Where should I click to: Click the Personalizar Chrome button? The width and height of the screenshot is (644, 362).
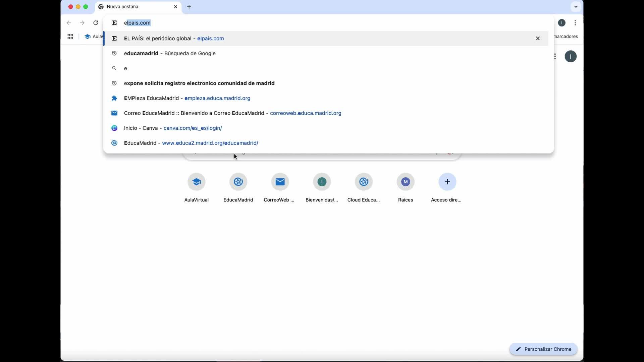pyautogui.click(x=543, y=349)
